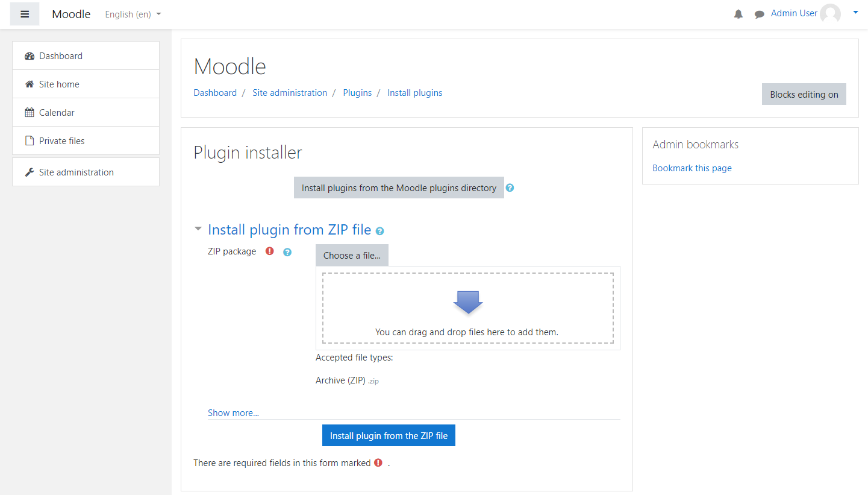Go to Dashboard in side menu
The height and width of the screenshot is (495, 868).
[x=86, y=55]
